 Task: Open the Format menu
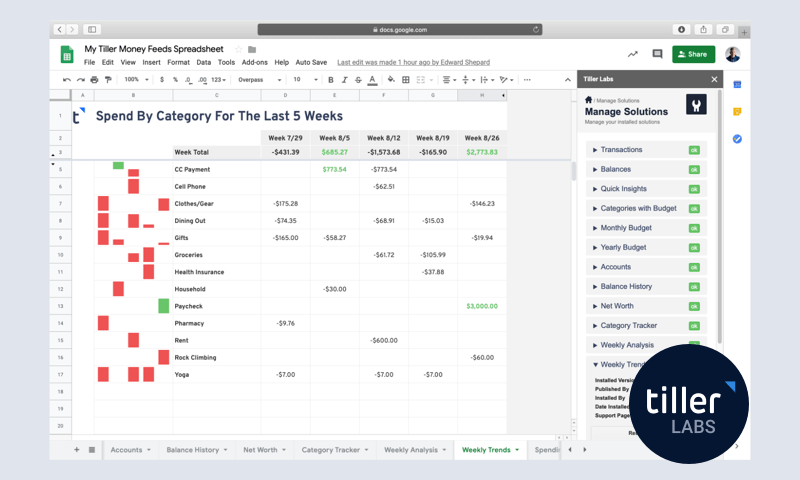tap(178, 62)
